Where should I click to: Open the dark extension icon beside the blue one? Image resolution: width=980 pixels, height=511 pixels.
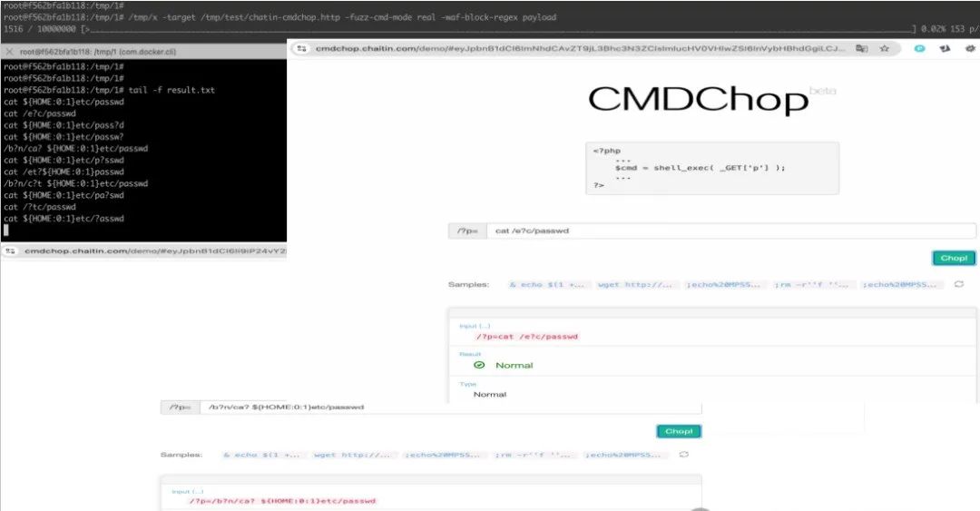coord(945,48)
